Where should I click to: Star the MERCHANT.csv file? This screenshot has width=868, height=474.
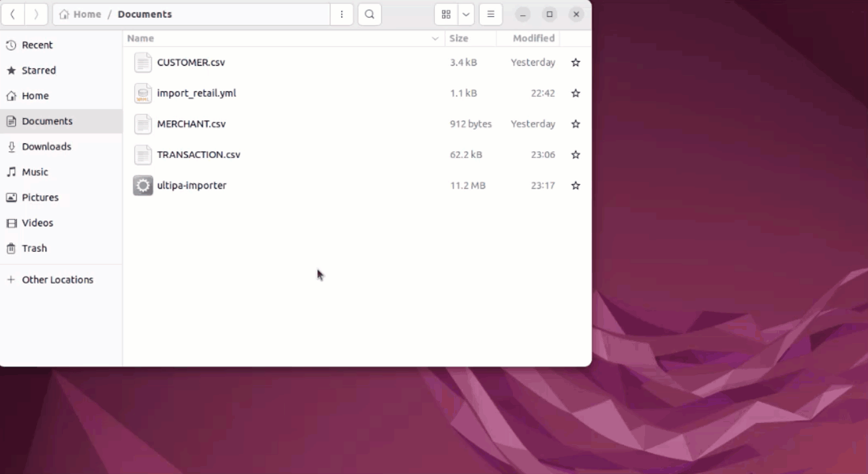(575, 124)
